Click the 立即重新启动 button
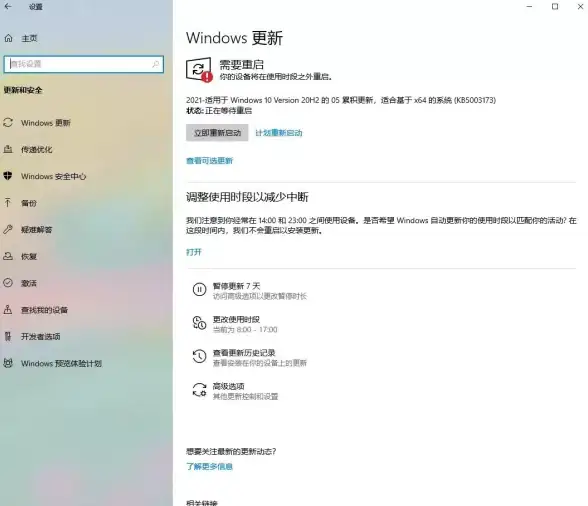This screenshot has width=588, height=506. (x=217, y=133)
